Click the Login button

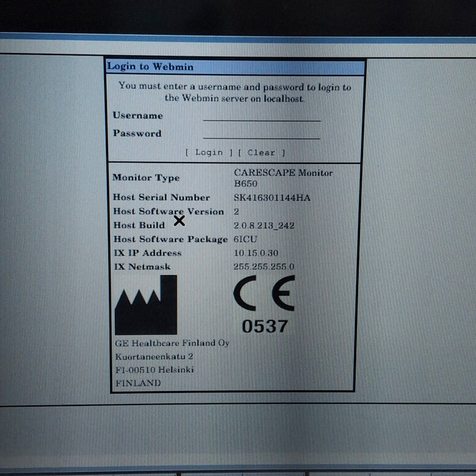pyautogui.click(x=209, y=152)
